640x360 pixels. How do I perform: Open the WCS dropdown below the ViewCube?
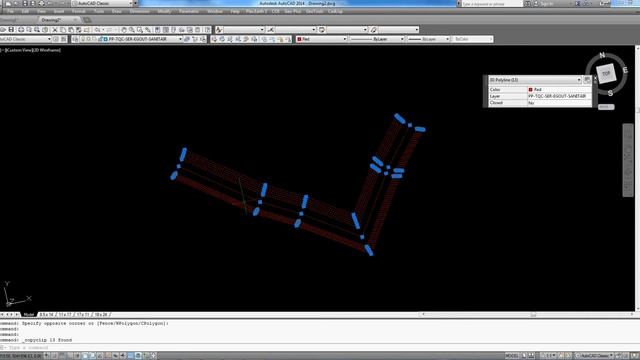[x=606, y=107]
